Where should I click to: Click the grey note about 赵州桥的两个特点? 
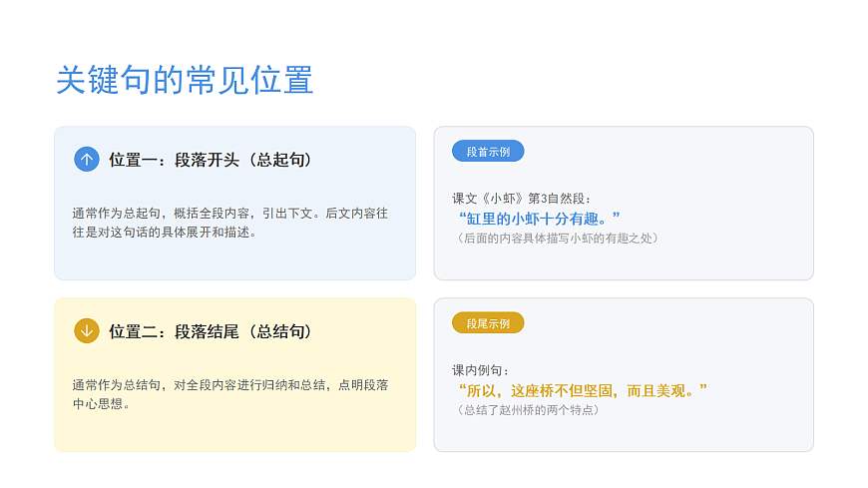click(527, 410)
